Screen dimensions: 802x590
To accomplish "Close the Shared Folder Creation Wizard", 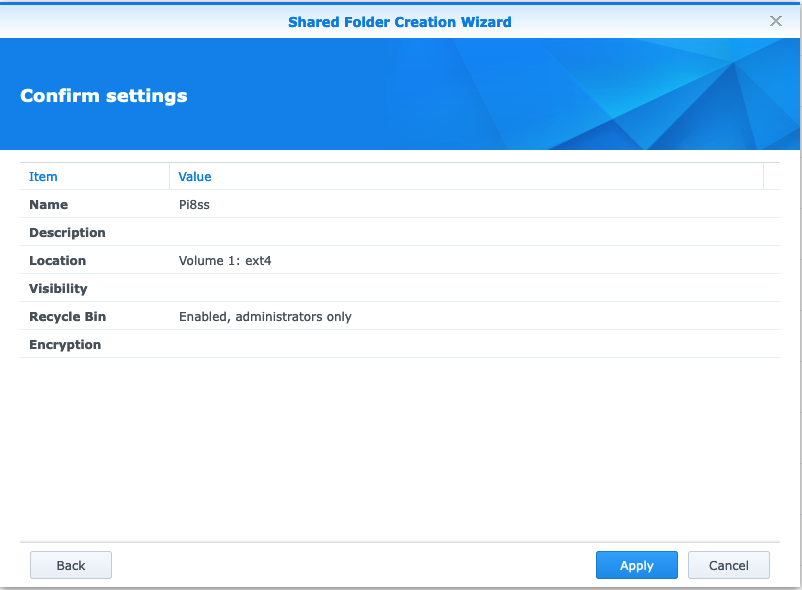I will [776, 21].
